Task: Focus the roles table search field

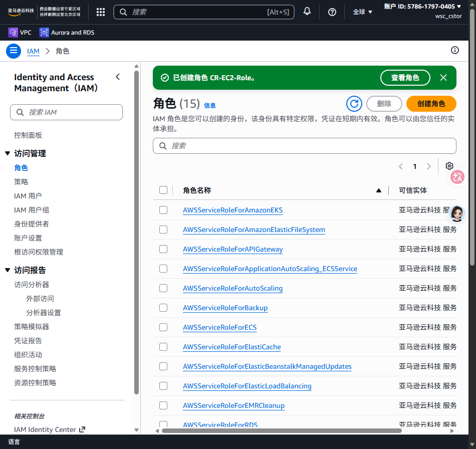Action: pos(305,146)
